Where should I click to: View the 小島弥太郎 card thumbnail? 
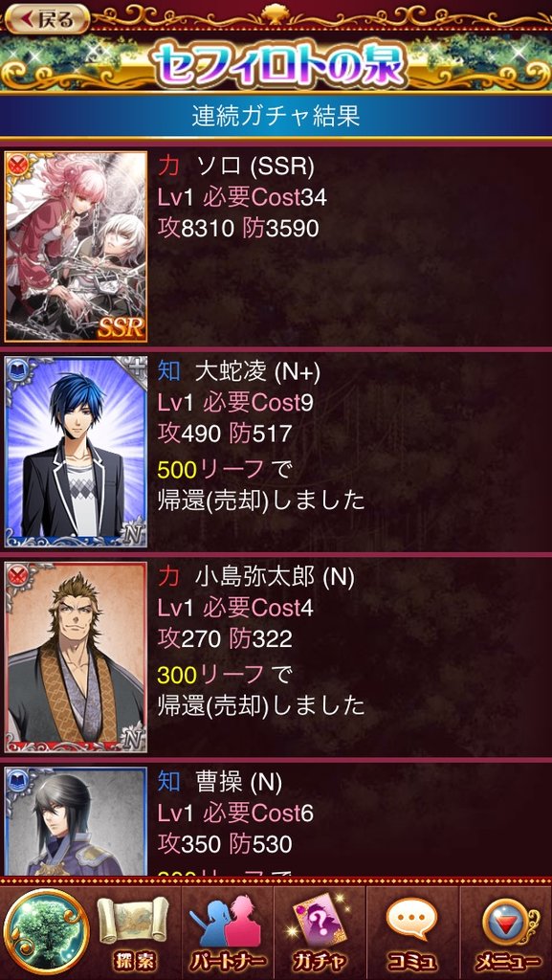tap(76, 657)
